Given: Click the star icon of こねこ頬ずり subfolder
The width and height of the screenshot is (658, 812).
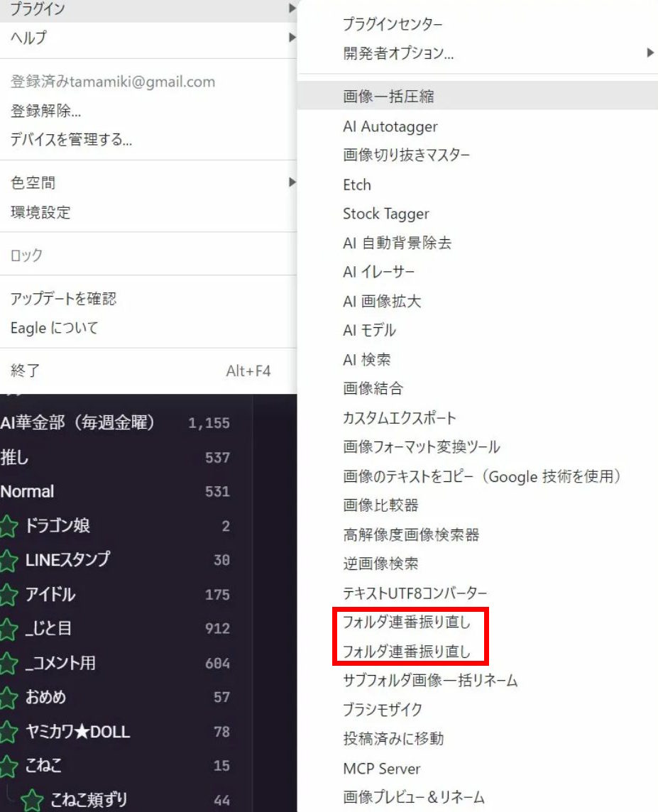Looking at the screenshot, I should pos(31,800).
